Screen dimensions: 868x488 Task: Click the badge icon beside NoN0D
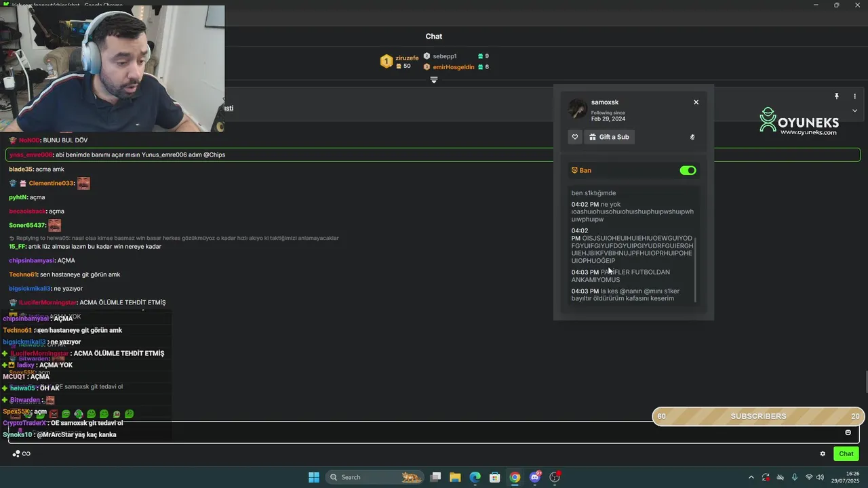click(x=13, y=140)
